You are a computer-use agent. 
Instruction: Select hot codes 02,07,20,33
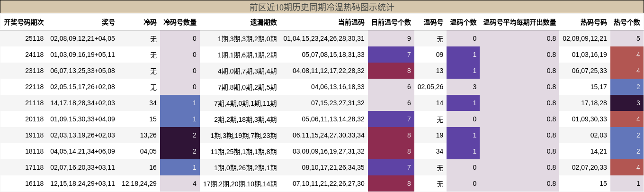590,167
